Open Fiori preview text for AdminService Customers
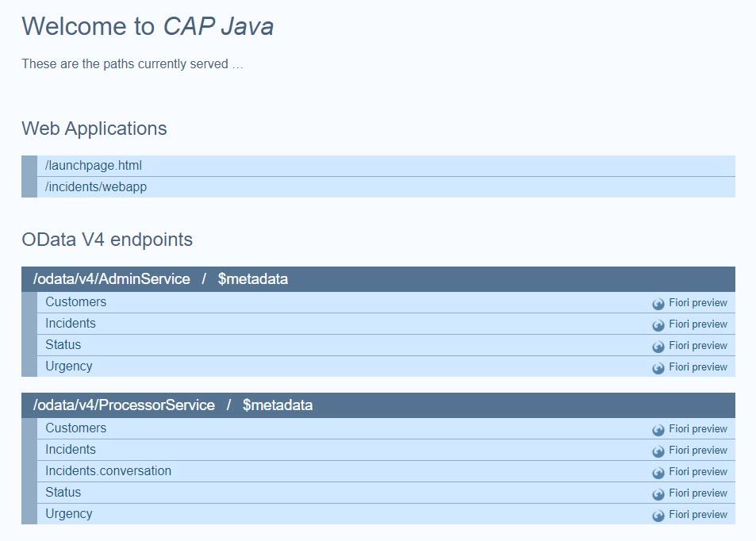 tap(698, 303)
